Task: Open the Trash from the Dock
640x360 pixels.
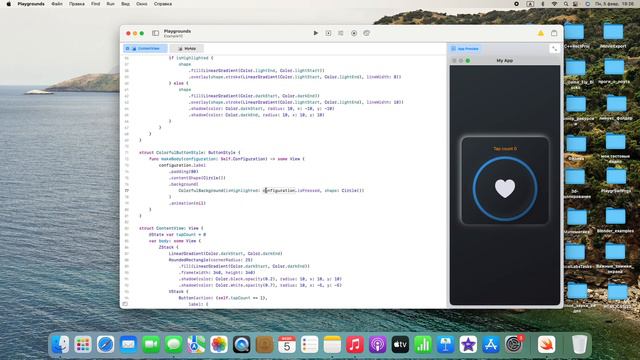Action: click(579, 344)
